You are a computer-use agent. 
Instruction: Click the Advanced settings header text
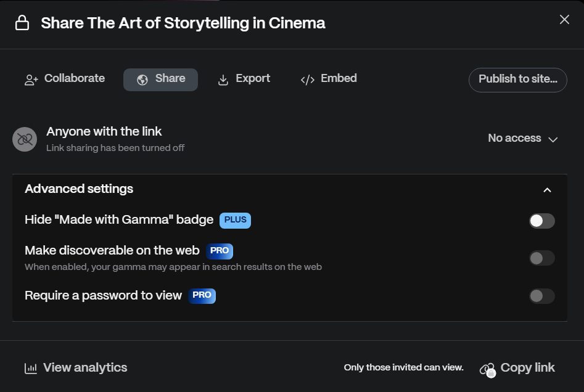coord(79,189)
